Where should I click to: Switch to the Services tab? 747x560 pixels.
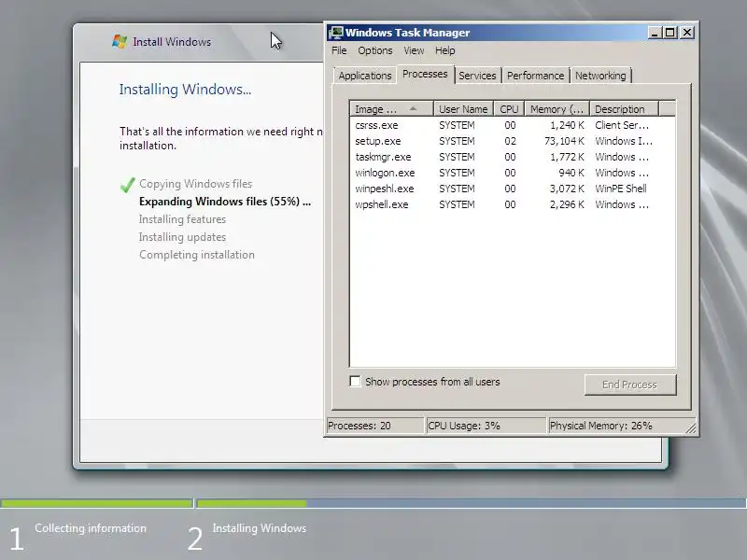click(477, 76)
